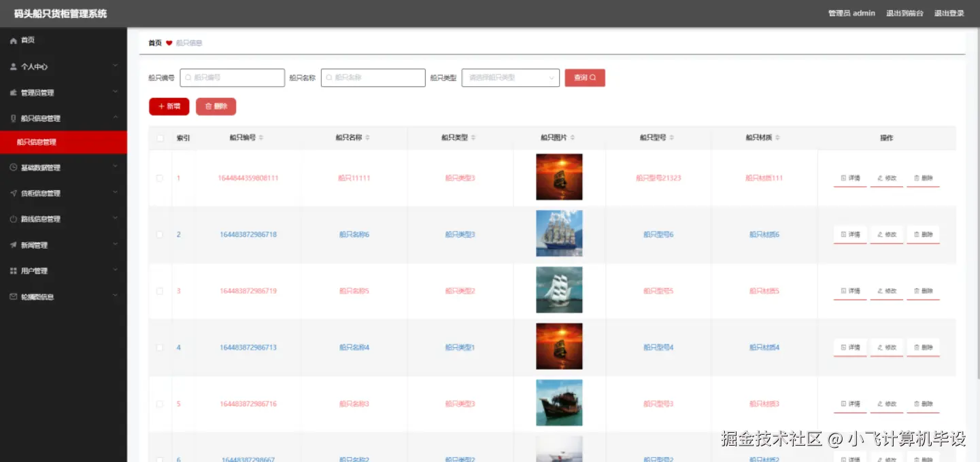This screenshot has height=462, width=980.
Task: Open 详情 for row 船只11111
Action: 850,178
